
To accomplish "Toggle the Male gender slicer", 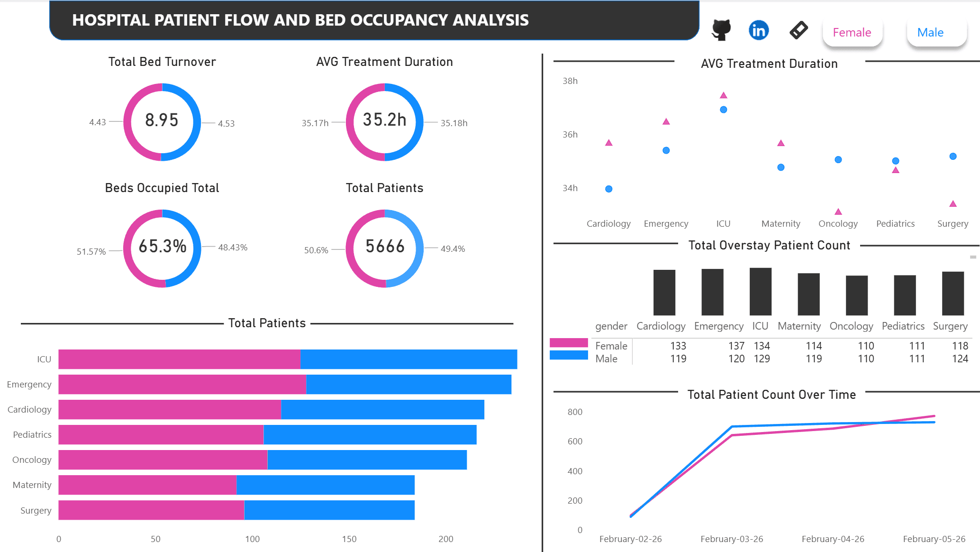I will click(930, 32).
